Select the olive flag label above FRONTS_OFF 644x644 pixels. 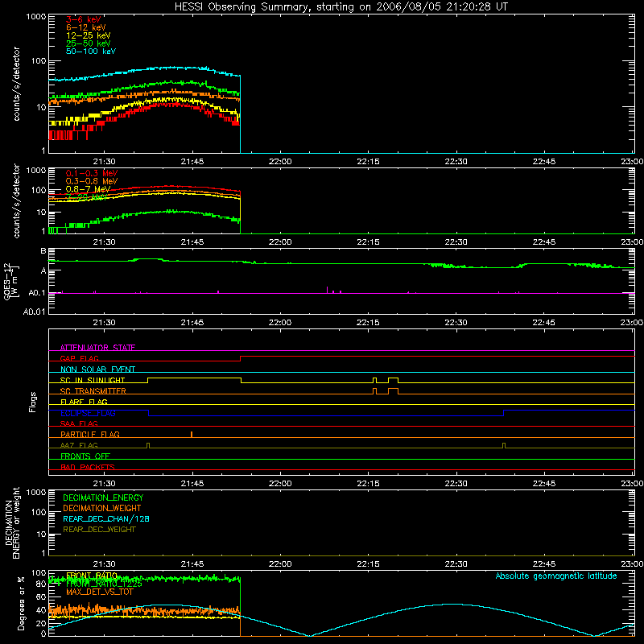(79, 445)
